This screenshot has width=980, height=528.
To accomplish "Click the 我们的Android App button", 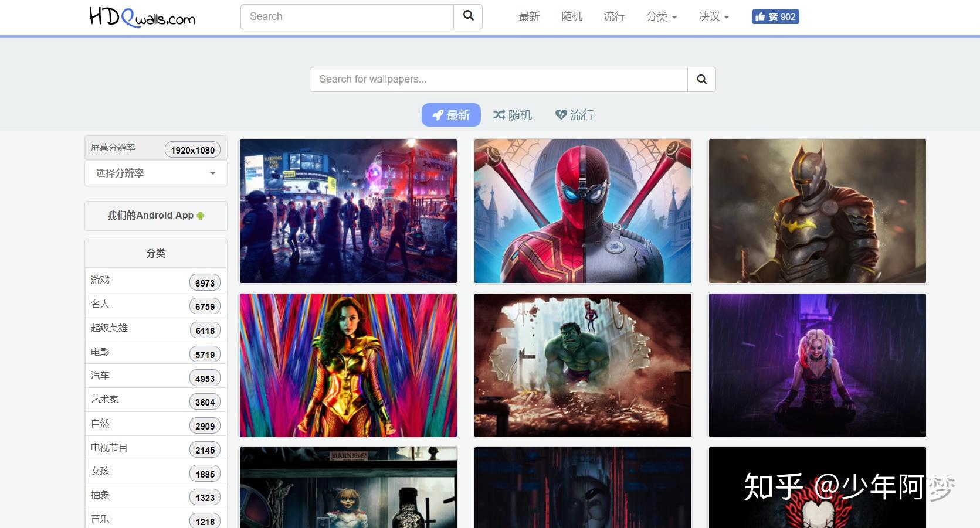I will coord(156,215).
